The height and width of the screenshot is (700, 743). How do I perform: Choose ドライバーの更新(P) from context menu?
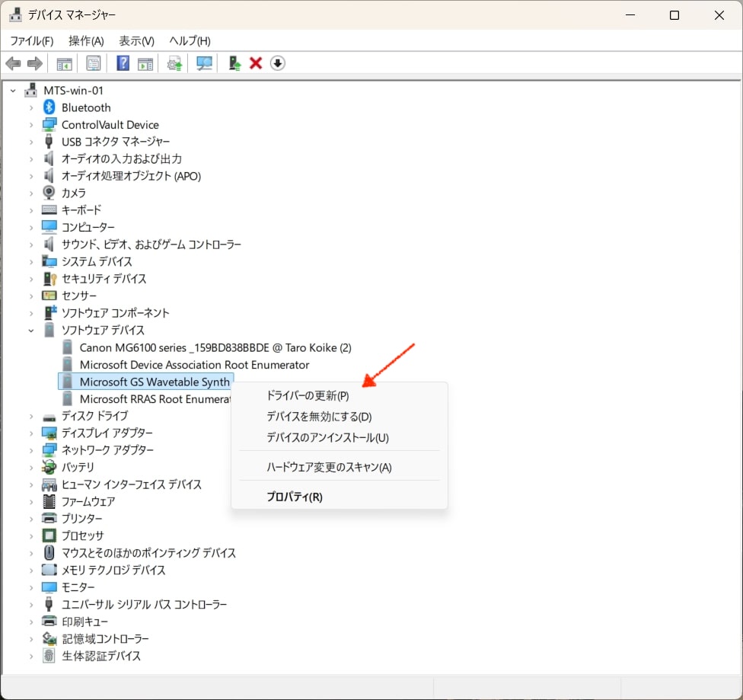pos(308,396)
